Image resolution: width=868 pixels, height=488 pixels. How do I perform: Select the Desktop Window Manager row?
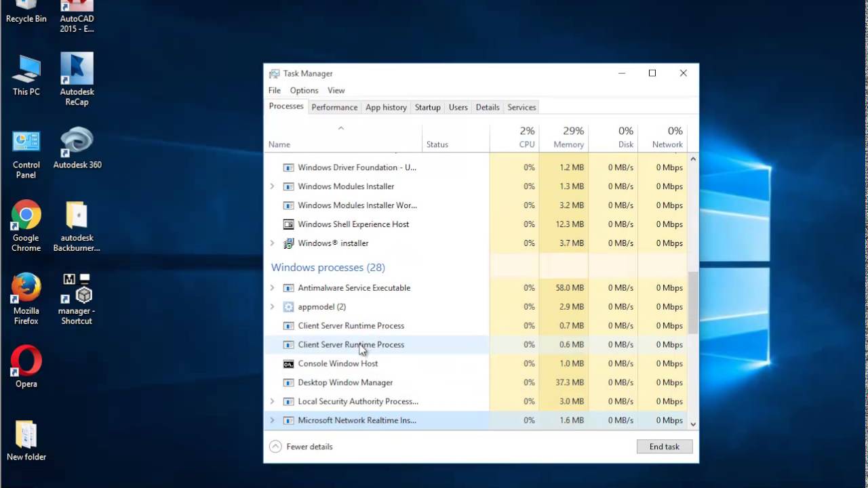pyautogui.click(x=476, y=383)
